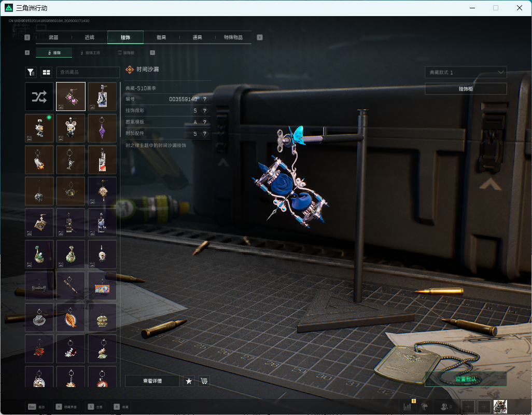
Task: Switch to the 道具 category tab
Action: 198,37
